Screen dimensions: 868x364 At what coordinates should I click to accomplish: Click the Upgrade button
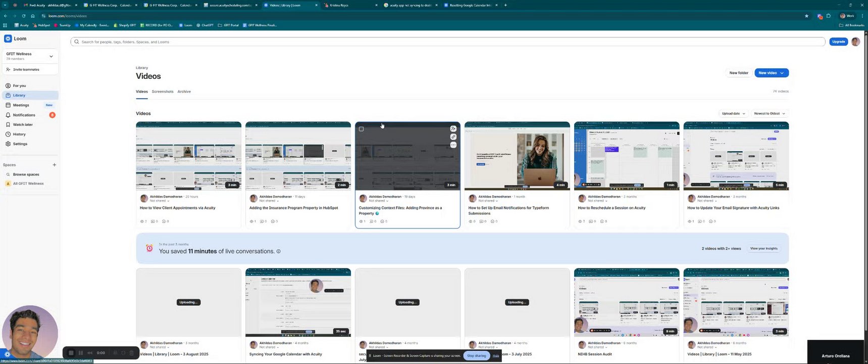pos(838,41)
